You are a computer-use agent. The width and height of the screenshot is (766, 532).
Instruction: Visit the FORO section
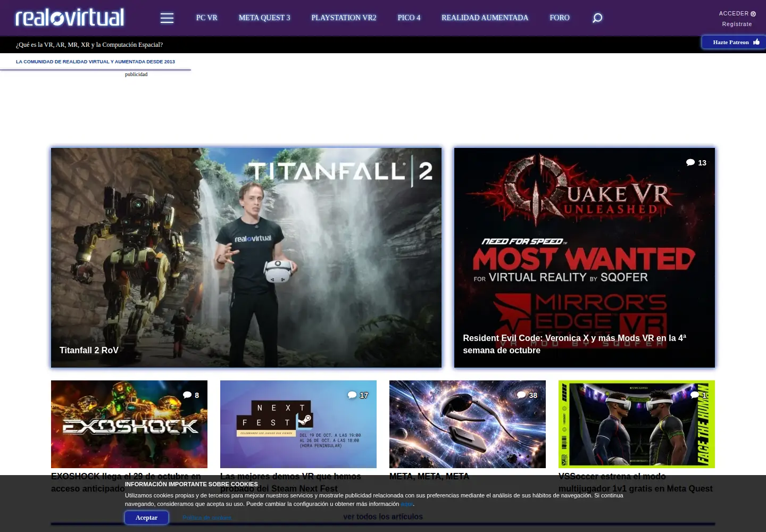click(560, 18)
